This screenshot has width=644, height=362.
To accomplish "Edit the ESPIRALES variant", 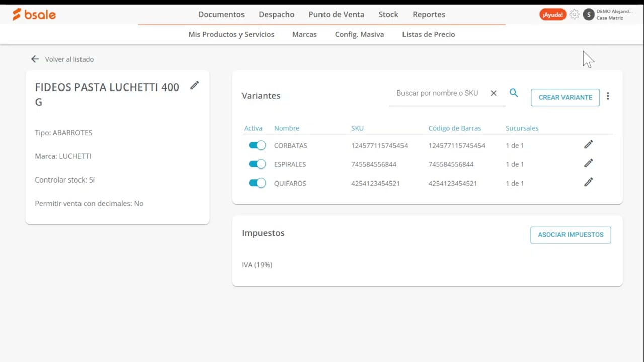I will pos(589,163).
